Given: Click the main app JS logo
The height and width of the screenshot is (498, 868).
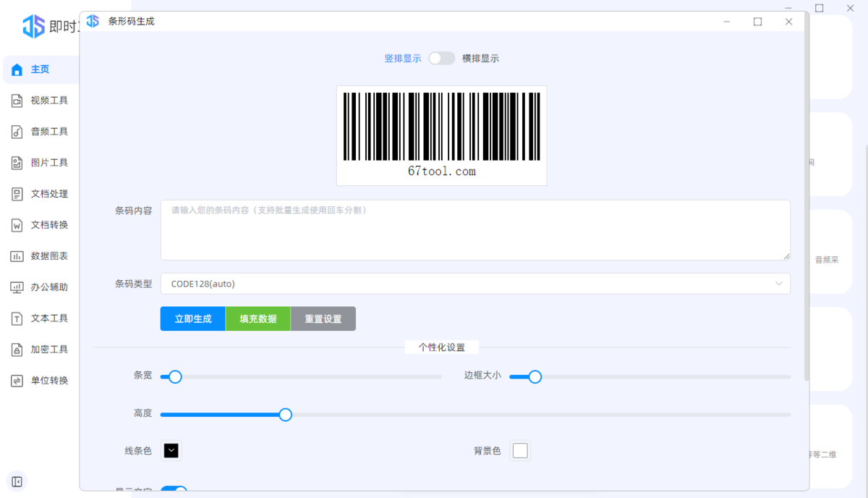Looking at the screenshot, I should pos(33,27).
